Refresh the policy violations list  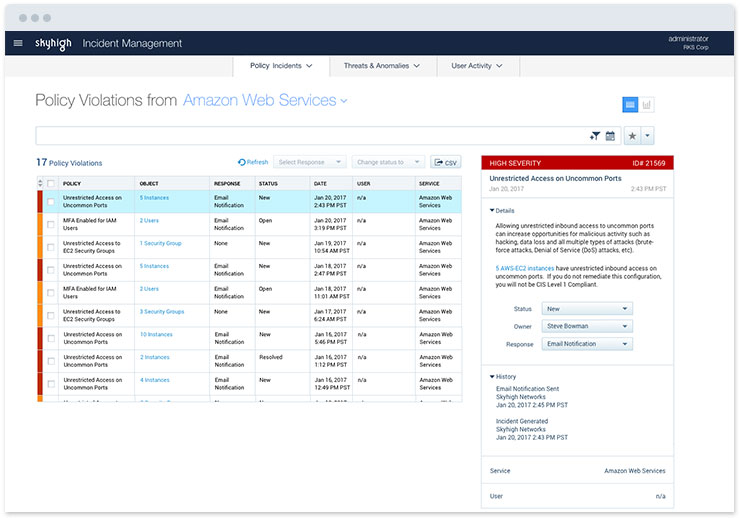pos(253,162)
